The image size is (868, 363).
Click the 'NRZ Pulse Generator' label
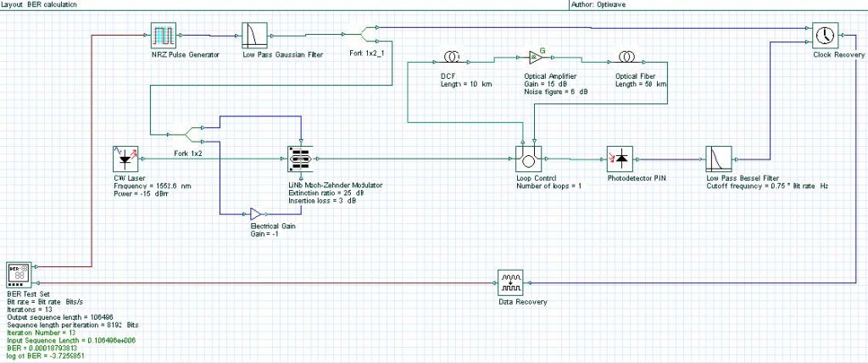[x=186, y=55]
